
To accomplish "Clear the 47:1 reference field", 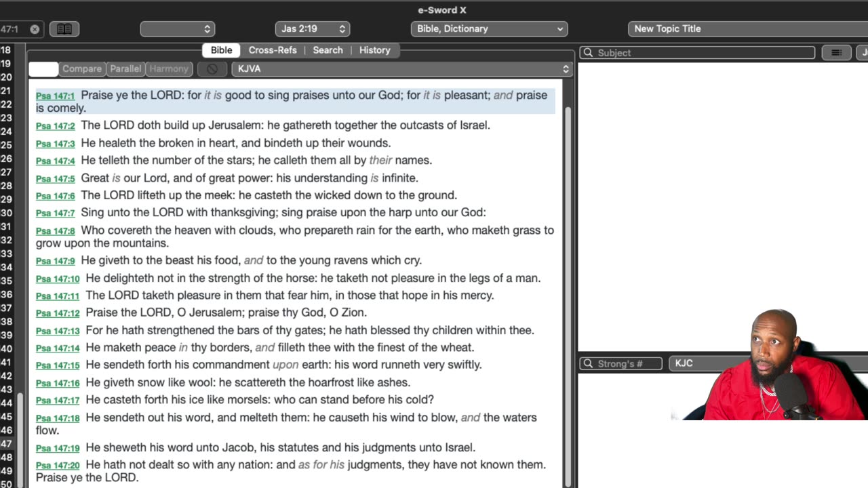I will [35, 29].
